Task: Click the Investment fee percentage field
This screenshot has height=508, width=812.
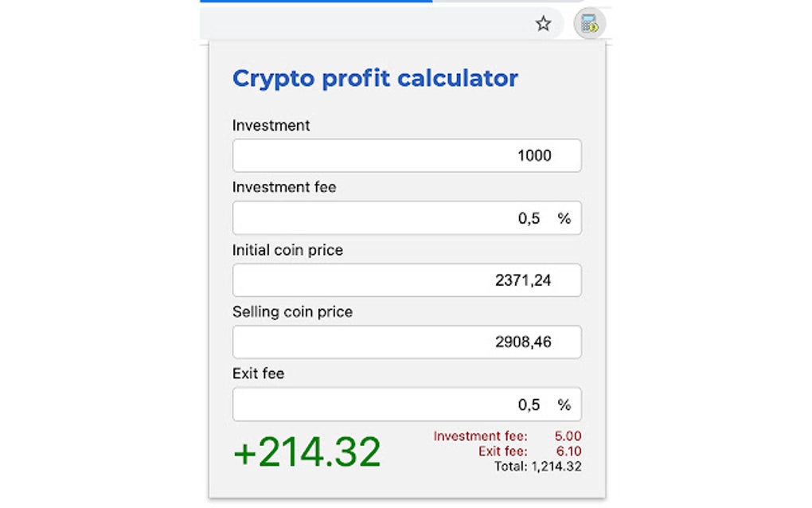Action: (406, 217)
